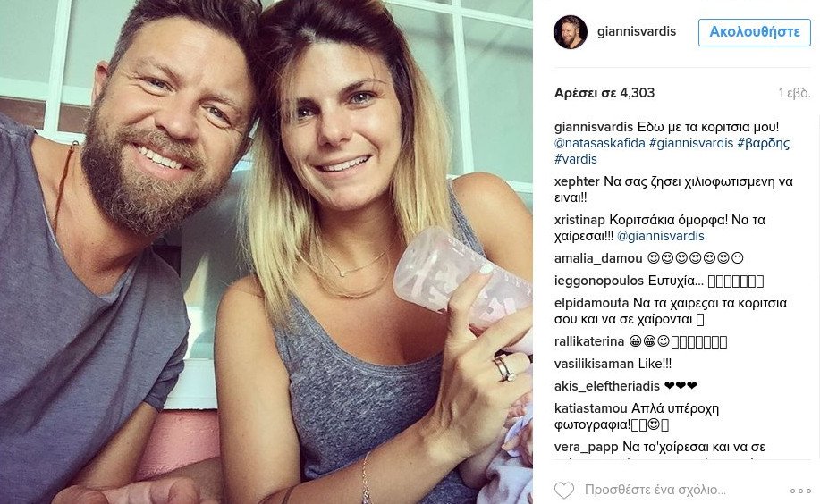Open commenter akis_eleftheriadis's profile

click(x=606, y=386)
